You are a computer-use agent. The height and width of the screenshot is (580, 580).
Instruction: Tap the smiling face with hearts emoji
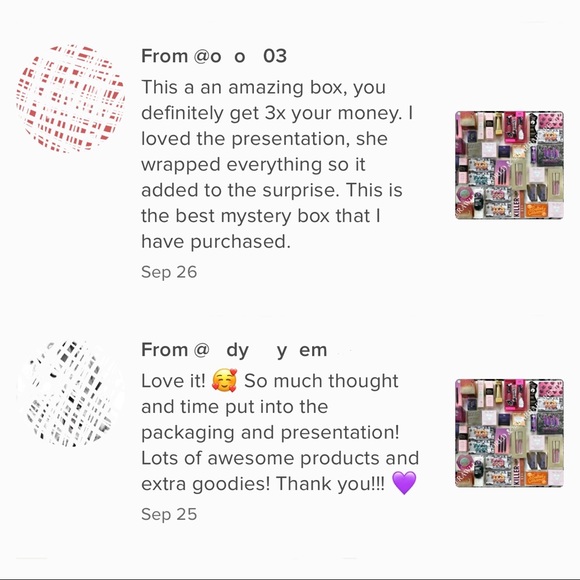click(224, 380)
